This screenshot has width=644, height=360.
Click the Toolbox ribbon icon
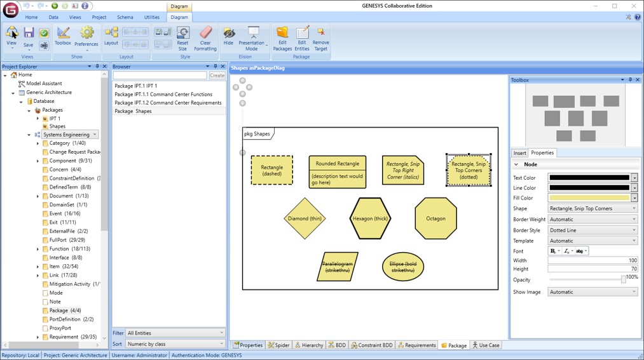63,35
